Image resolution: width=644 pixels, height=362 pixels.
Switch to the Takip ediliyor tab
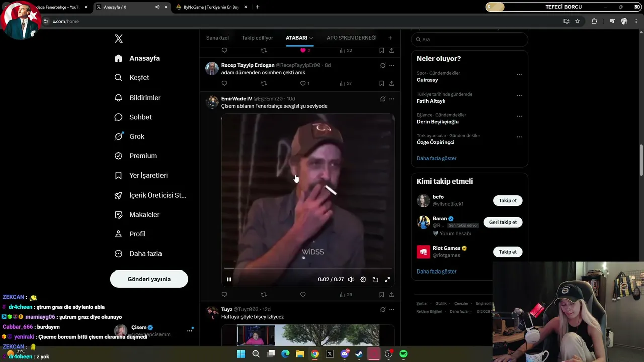257,38
